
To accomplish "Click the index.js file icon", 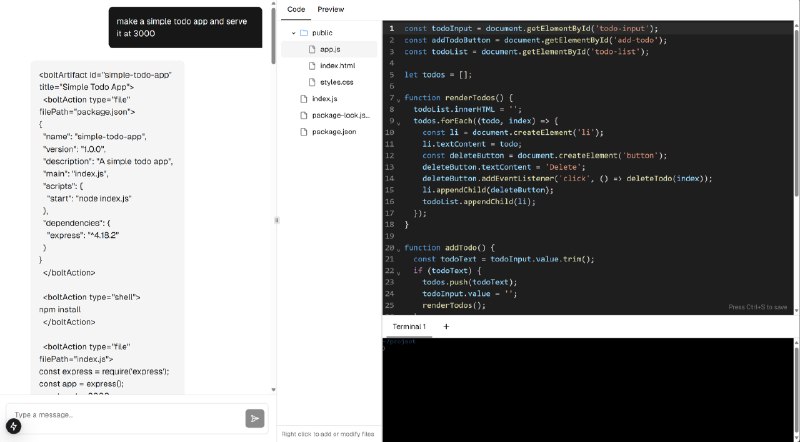I will [x=304, y=99].
